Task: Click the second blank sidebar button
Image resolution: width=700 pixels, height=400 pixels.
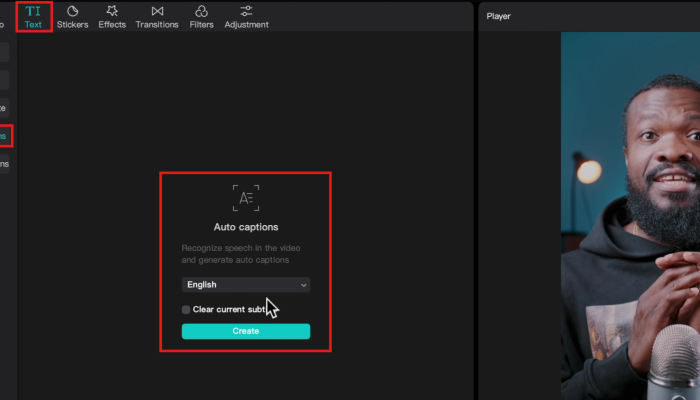Action: pyautogui.click(x=4, y=80)
